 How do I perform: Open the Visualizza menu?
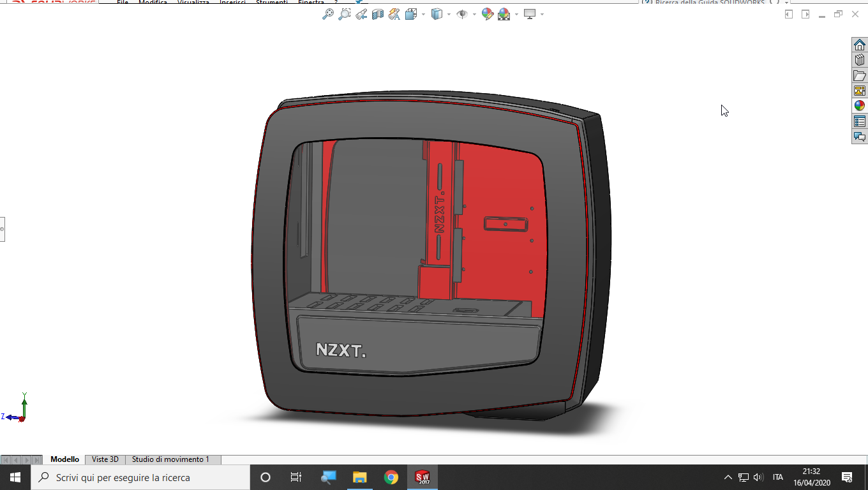(193, 2)
